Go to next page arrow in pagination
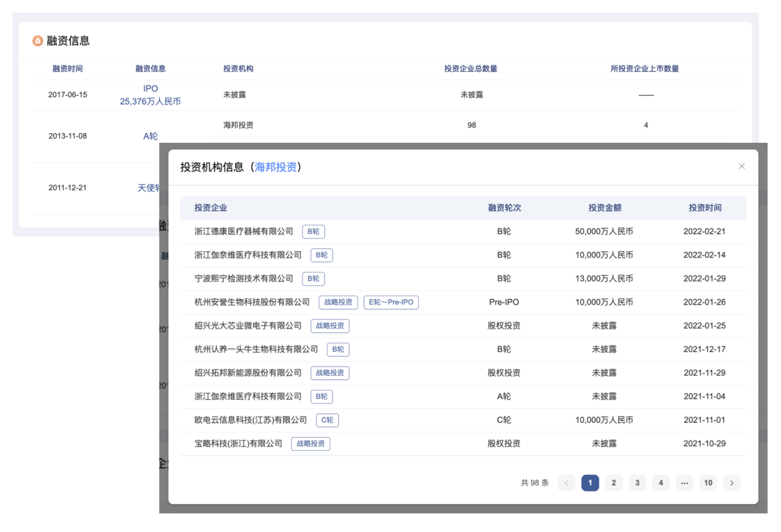This screenshot has width=781, height=532. pos(732,483)
